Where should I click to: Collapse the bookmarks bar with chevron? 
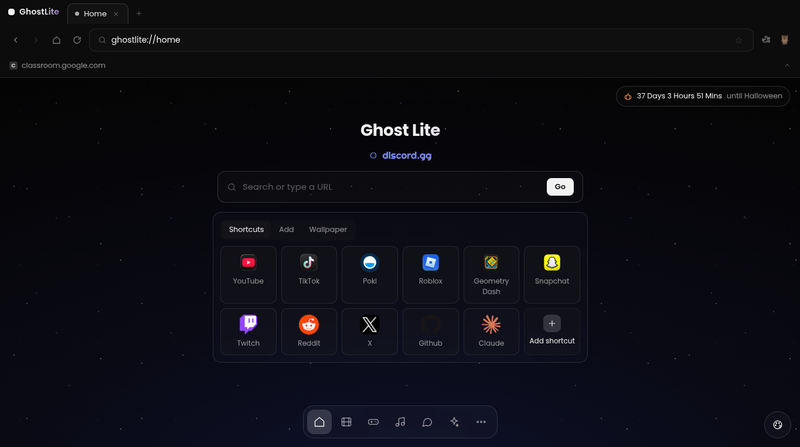[x=787, y=65]
